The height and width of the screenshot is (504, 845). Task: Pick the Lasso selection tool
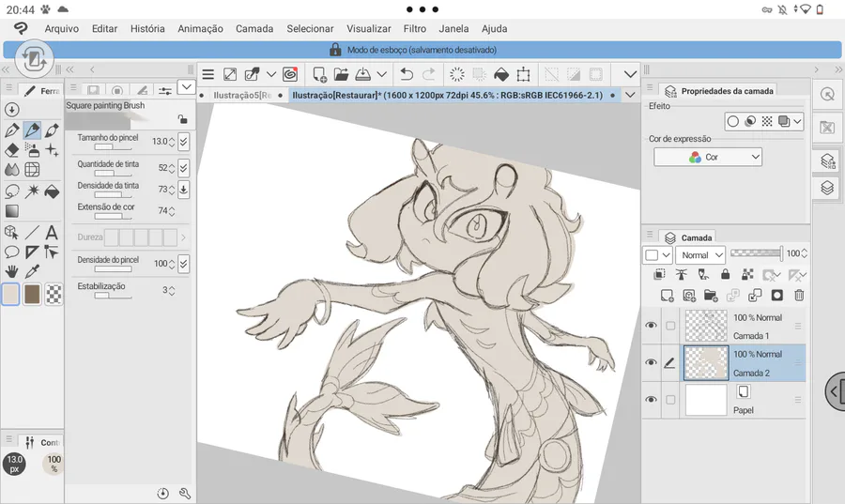pyautogui.click(x=12, y=191)
